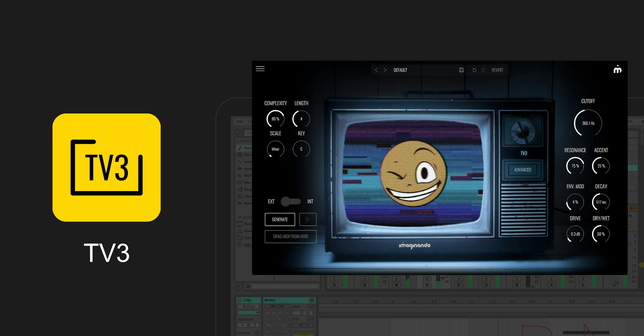This screenshot has height=336, width=644.
Task: Open the ADVANCED panel
Action: (522, 170)
